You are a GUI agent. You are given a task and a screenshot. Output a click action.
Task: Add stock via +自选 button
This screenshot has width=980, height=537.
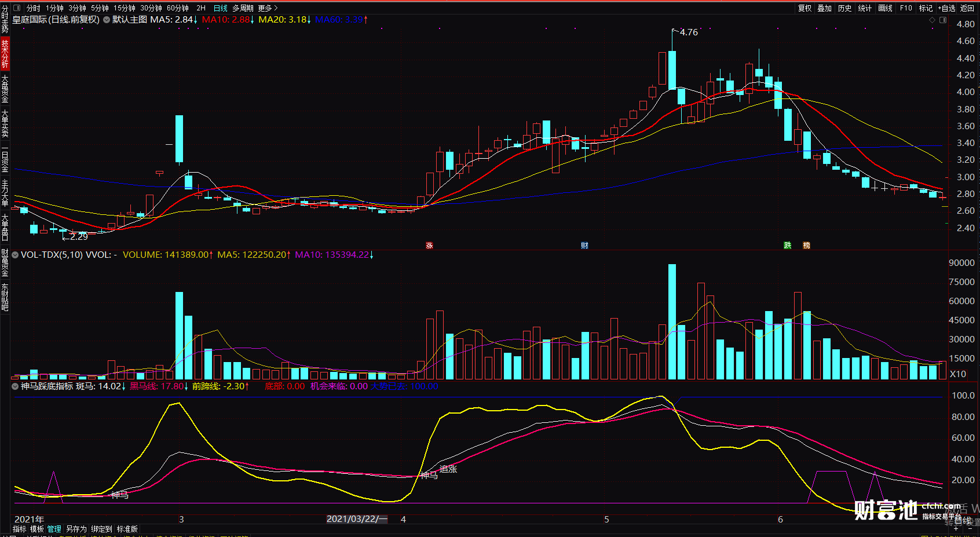click(946, 8)
